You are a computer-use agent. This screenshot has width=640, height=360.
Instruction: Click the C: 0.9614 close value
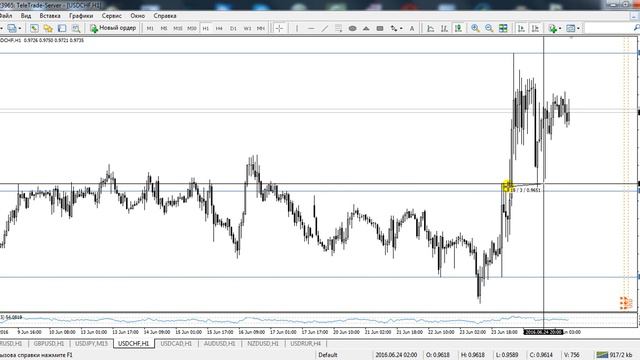pyautogui.click(x=541, y=355)
